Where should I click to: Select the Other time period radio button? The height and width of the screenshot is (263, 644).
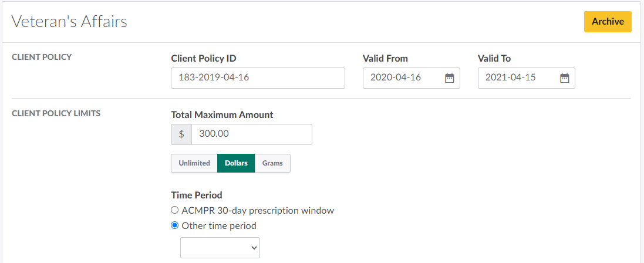[x=174, y=225]
